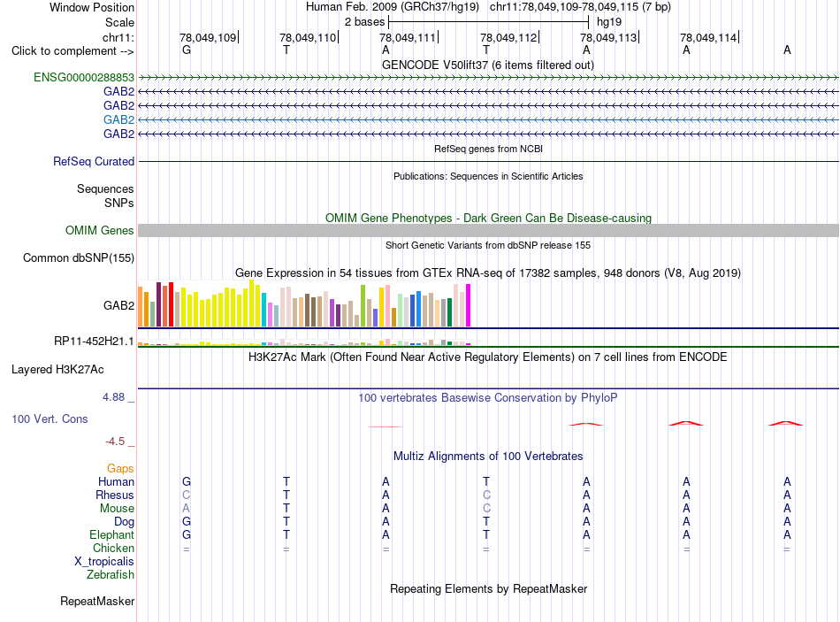Open 'Repeating Elements by RepeatMasker' title
Viewport: 840px width, 622px height.
488,588
